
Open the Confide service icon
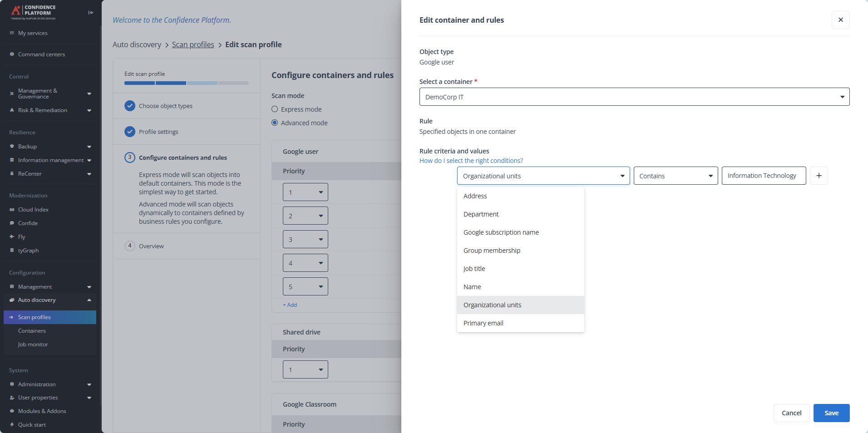[12, 223]
